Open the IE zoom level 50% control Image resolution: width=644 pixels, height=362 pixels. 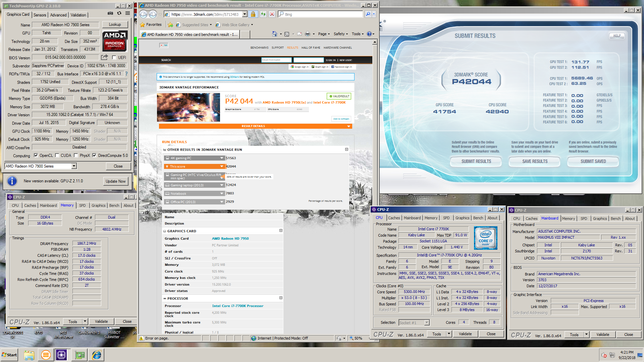tap(359, 338)
